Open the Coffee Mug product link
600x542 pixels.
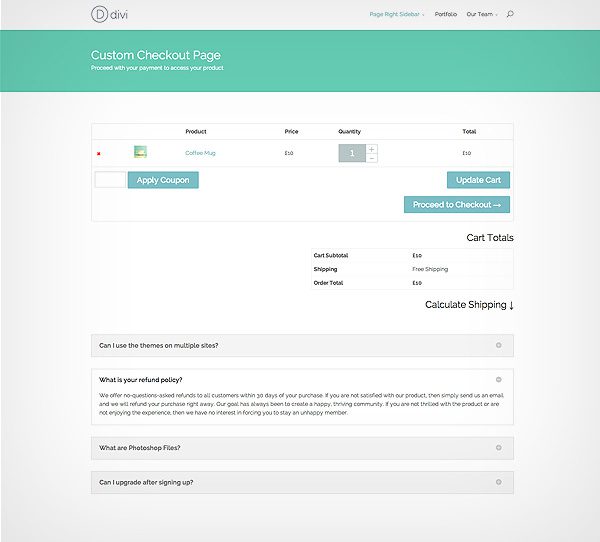pos(200,153)
